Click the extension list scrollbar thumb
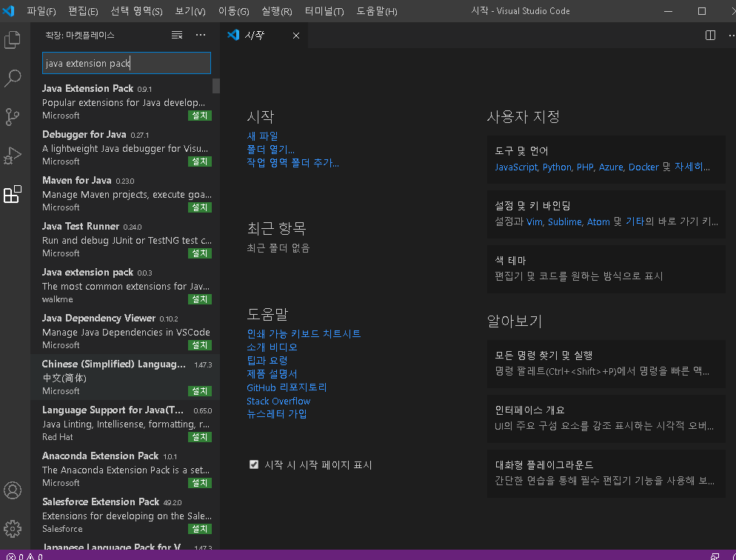 (216, 86)
